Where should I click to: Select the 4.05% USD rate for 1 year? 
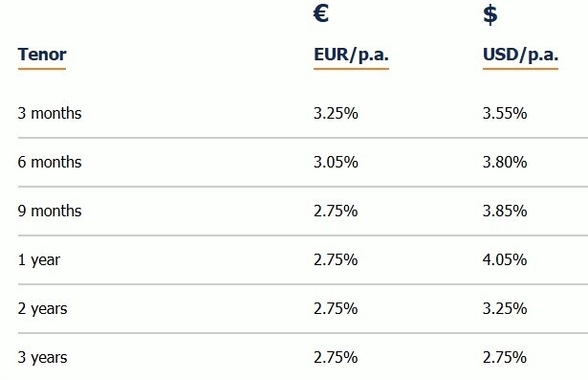coord(505,259)
